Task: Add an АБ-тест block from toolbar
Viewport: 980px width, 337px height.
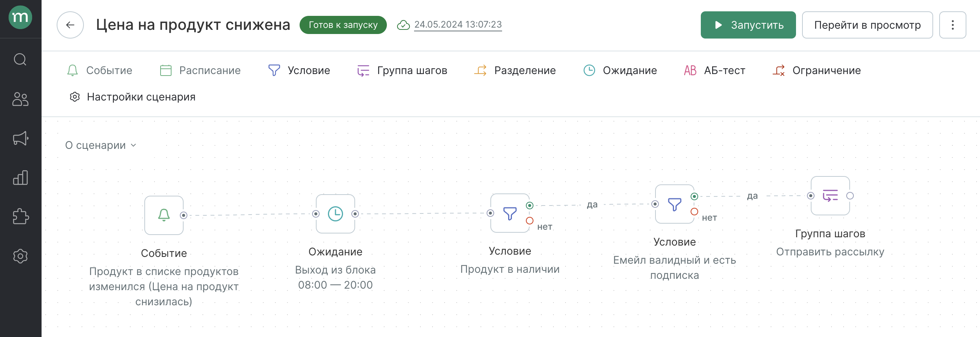Action: tap(714, 70)
